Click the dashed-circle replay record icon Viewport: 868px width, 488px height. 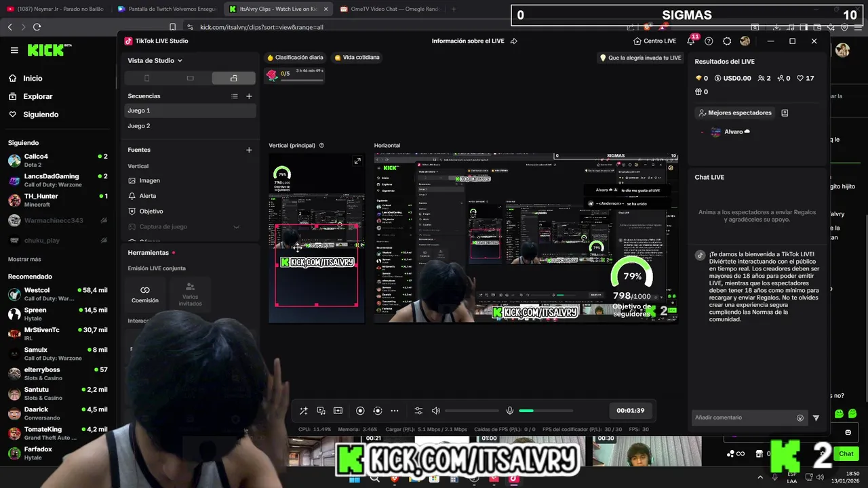tap(378, 411)
